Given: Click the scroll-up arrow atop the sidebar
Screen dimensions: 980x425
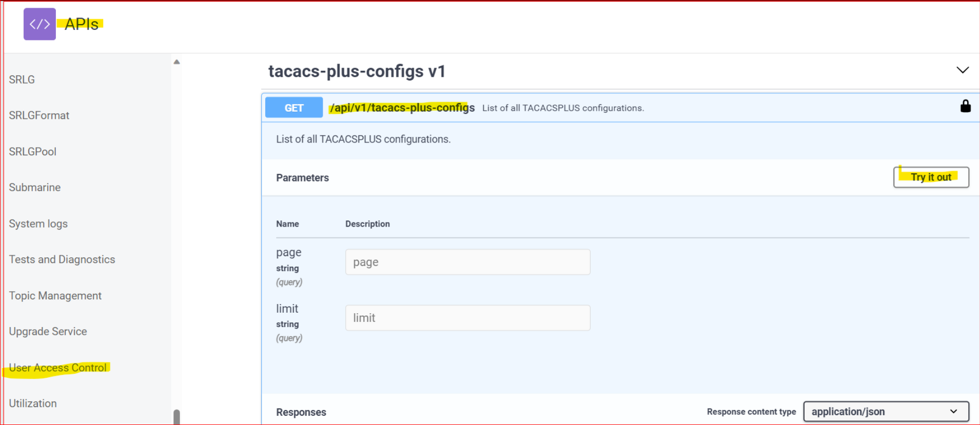Looking at the screenshot, I should click(x=177, y=61).
